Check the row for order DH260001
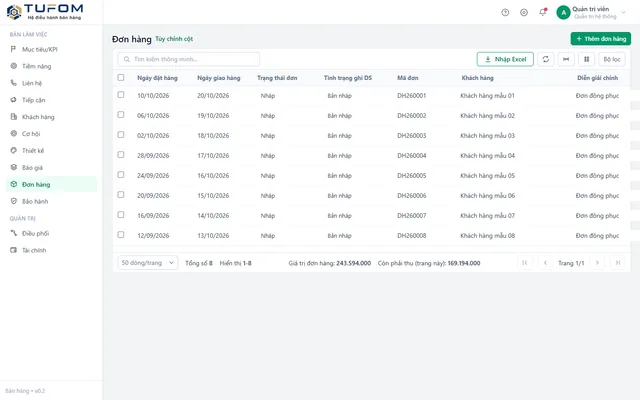 121,95
